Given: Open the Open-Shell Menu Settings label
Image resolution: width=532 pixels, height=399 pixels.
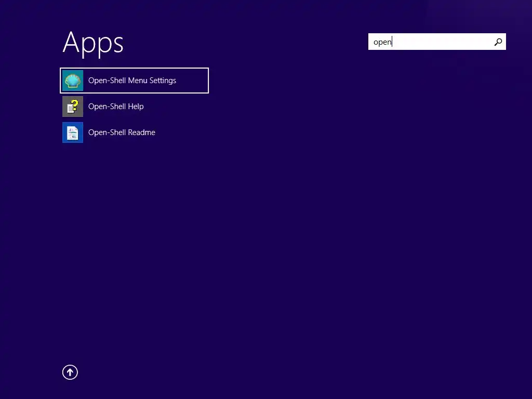Looking at the screenshot, I should pos(132,81).
